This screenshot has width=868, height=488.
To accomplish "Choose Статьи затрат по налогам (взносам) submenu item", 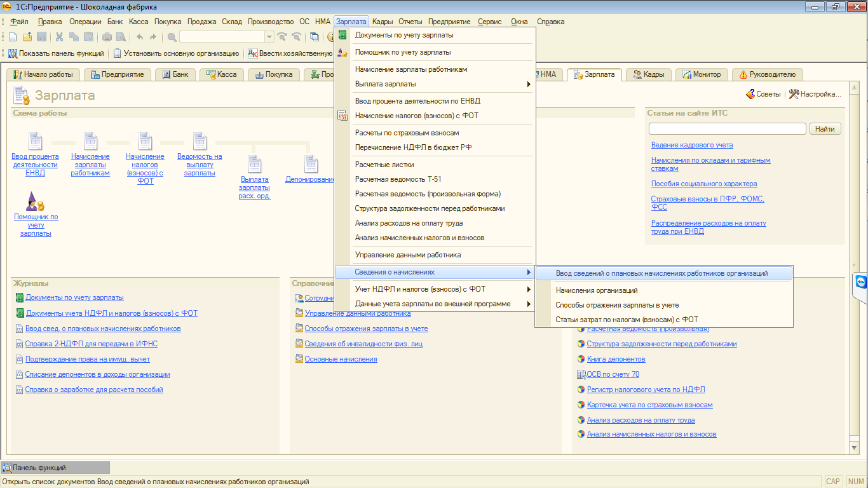I will tap(664, 320).
